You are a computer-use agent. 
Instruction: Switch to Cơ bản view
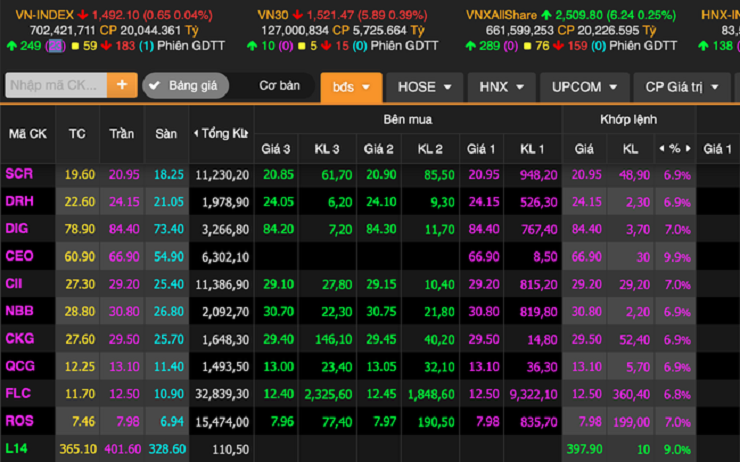pyautogui.click(x=279, y=85)
